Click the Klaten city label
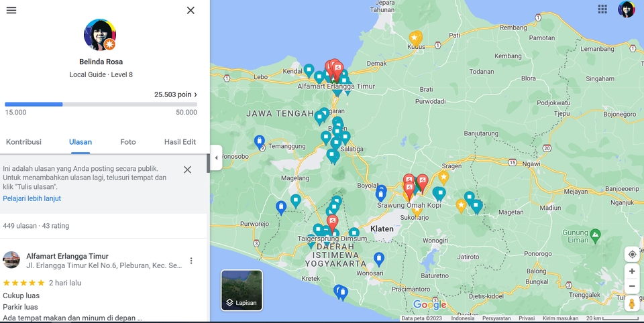This screenshot has width=644, height=323. 382,229
